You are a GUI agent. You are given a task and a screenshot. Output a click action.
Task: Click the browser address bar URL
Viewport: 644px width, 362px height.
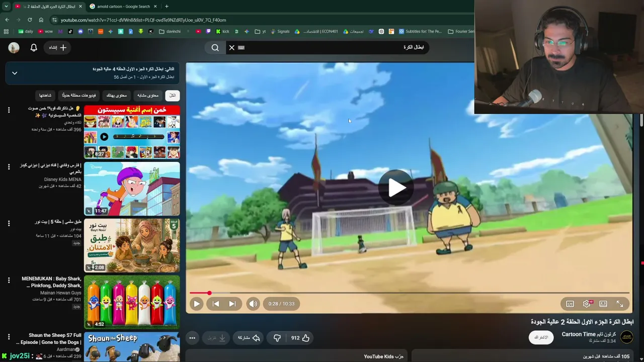143,20
